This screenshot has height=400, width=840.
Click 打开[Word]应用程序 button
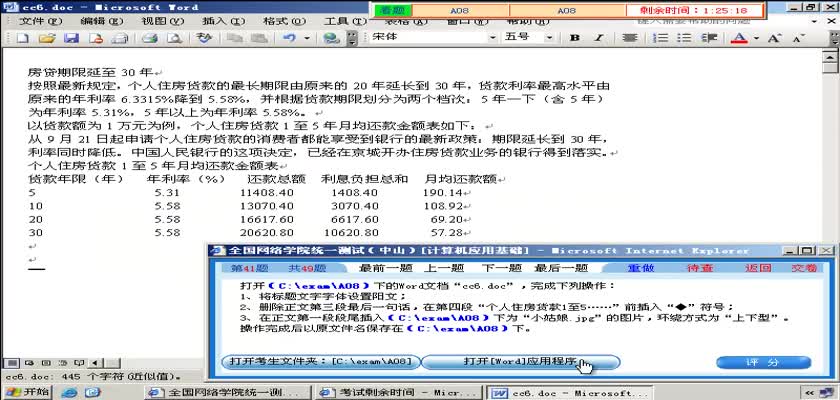point(520,362)
